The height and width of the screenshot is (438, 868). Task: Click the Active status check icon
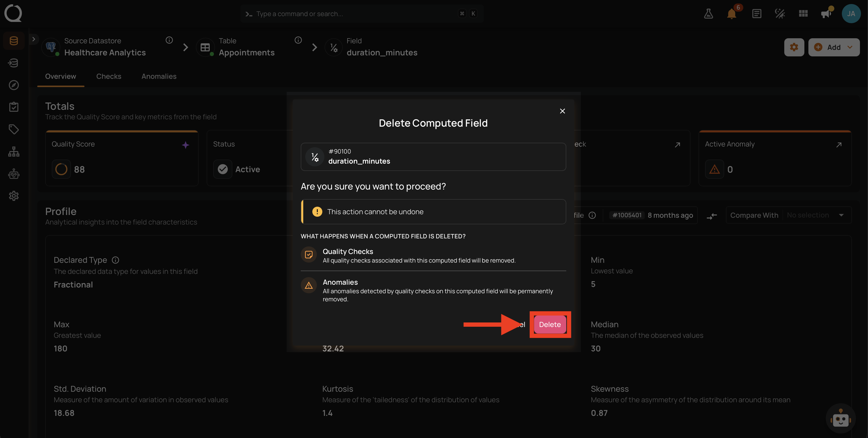(x=222, y=169)
